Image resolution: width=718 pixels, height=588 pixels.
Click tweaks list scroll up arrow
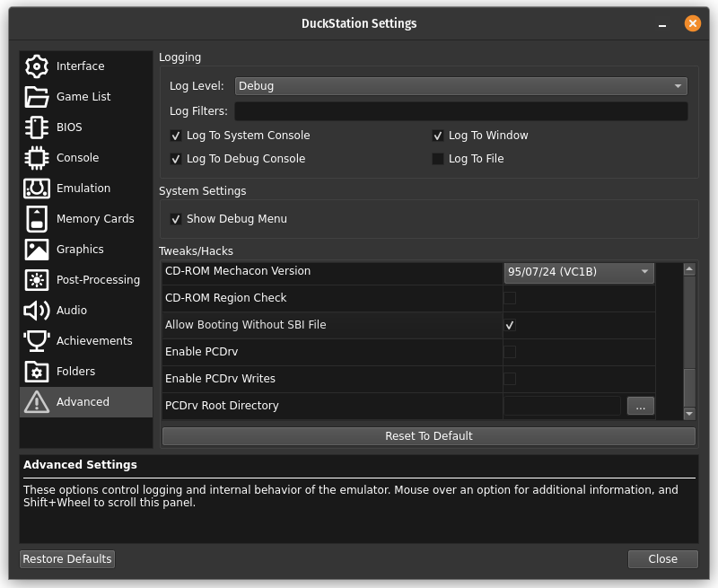[689, 269]
